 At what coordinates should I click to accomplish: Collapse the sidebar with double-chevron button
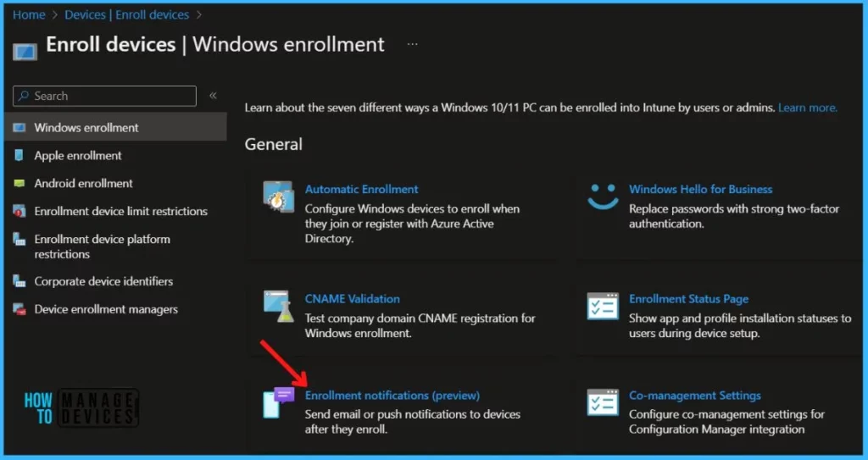coord(213,96)
